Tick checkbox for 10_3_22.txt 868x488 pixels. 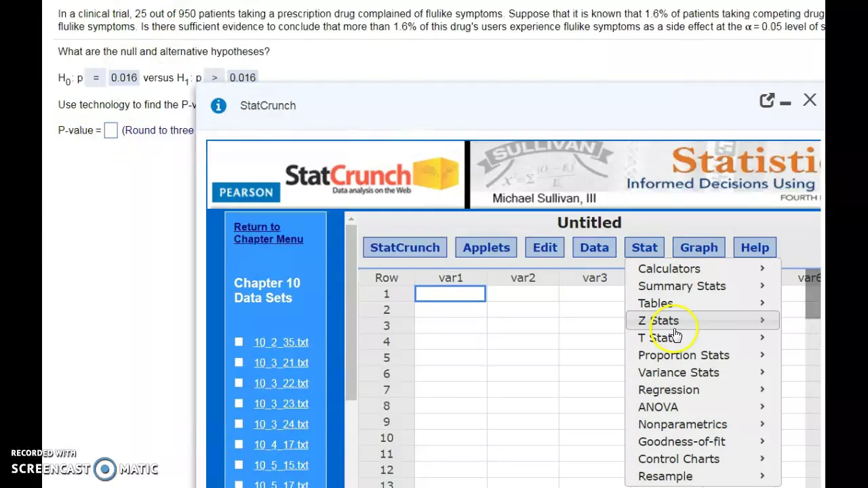pyautogui.click(x=239, y=383)
